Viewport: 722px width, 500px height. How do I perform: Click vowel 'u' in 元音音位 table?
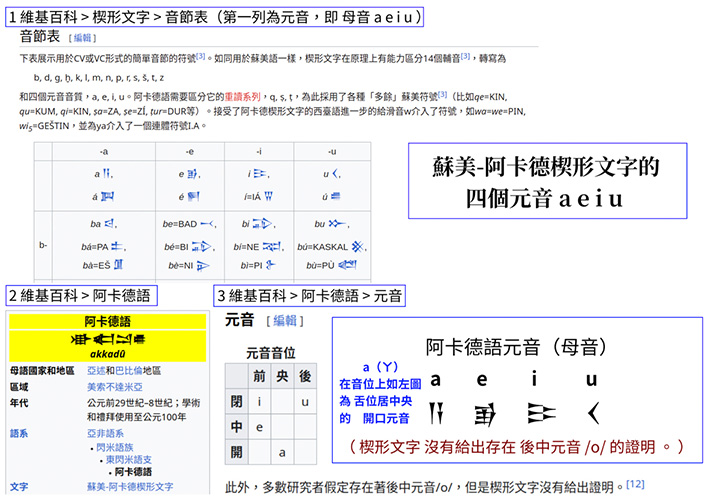[305, 402]
